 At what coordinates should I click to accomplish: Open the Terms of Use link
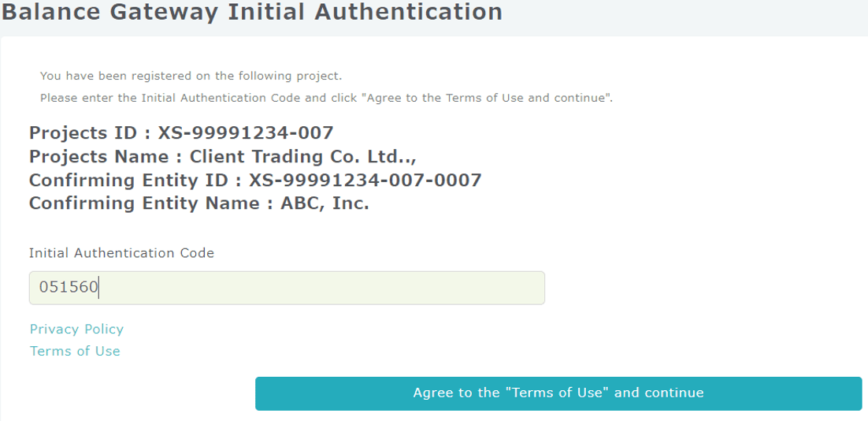(x=75, y=351)
